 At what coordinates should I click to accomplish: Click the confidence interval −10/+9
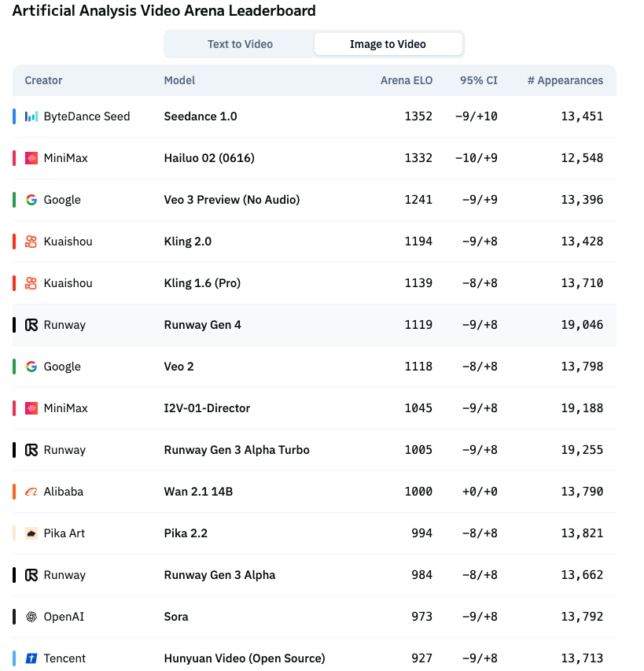click(476, 158)
